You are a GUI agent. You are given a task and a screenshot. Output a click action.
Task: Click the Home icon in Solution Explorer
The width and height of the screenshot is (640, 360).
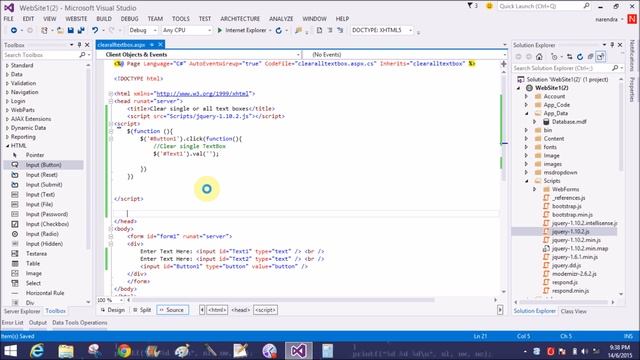pyautogui.click(x=539, y=57)
